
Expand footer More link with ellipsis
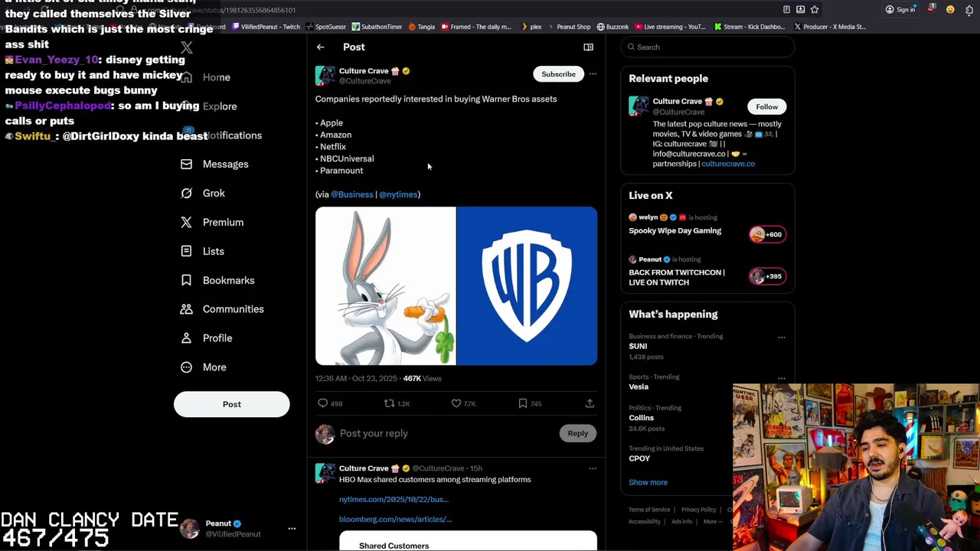tap(713, 522)
